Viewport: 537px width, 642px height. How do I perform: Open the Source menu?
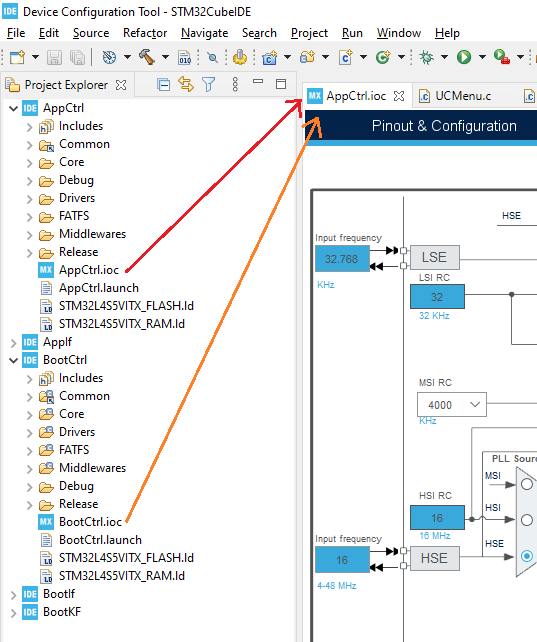point(91,33)
